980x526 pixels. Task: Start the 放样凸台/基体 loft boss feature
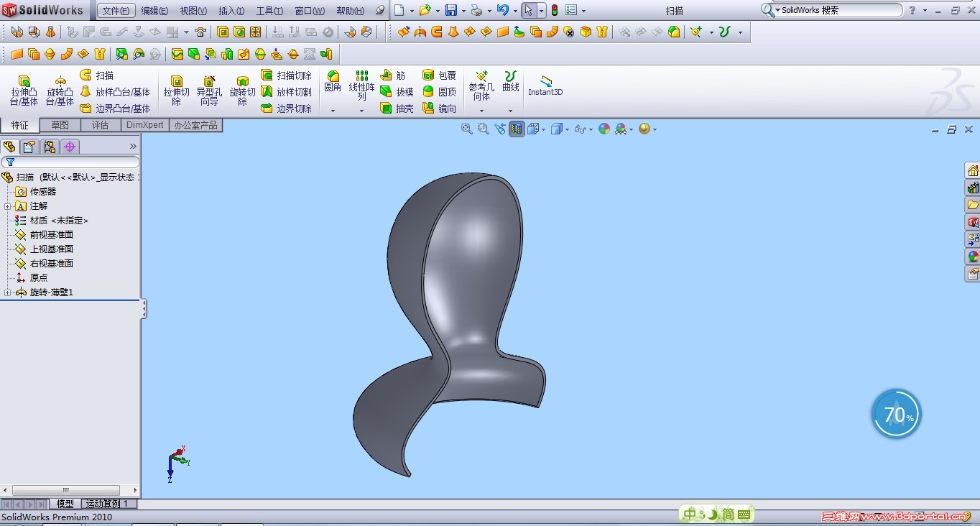[115, 92]
